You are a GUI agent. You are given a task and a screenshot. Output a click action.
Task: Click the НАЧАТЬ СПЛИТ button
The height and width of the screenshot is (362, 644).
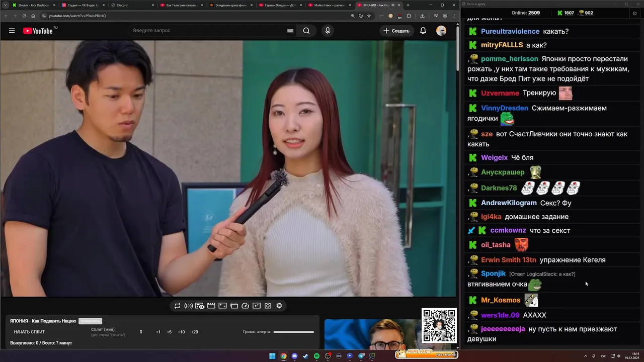tap(29, 332)
